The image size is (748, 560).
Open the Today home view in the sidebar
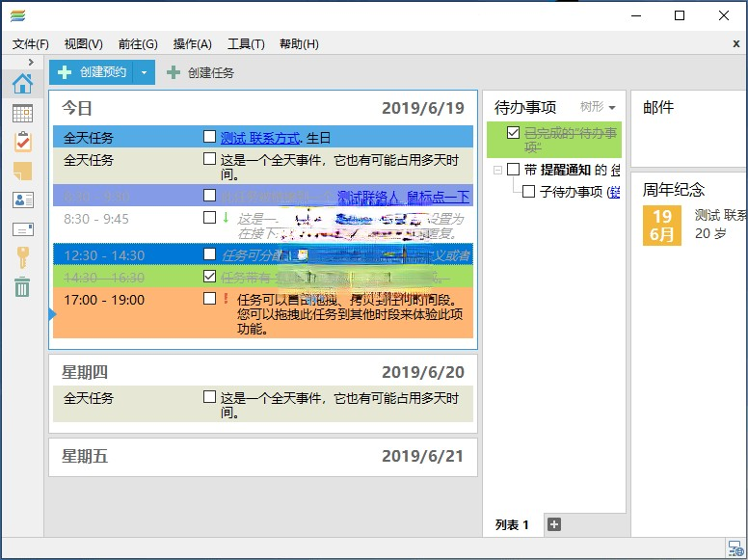(21, 84)
